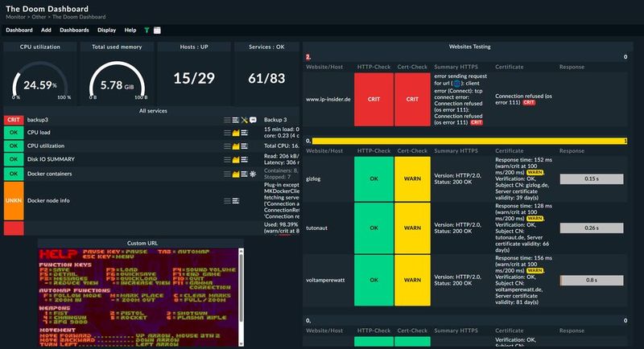The image size is (644, 349).
Task: Click list details icon in Docker containers row
Action: coord(245,174)
